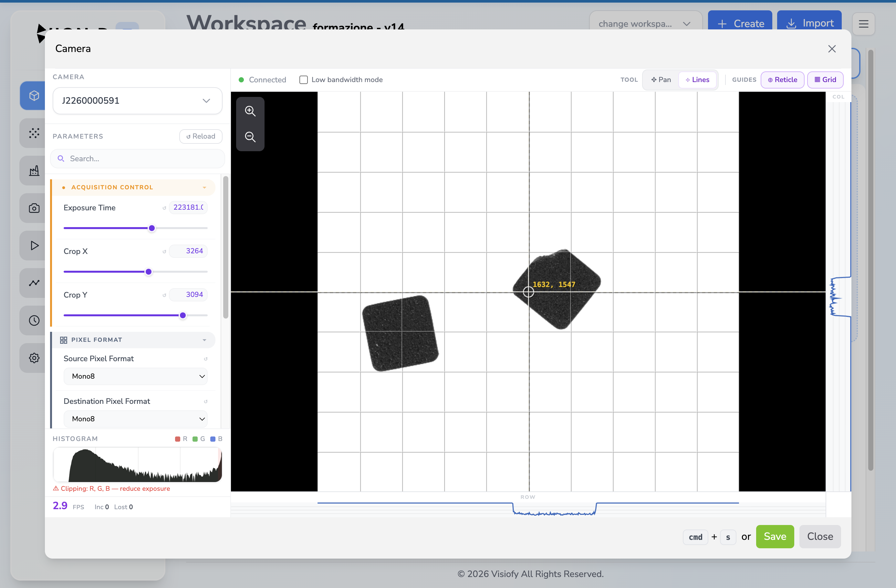Open the factory chart sidebar icon
896x588 pixels.
[x=34, y=171]
